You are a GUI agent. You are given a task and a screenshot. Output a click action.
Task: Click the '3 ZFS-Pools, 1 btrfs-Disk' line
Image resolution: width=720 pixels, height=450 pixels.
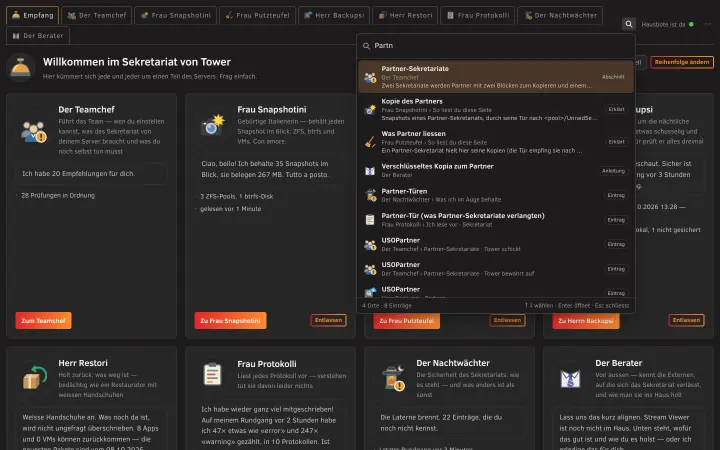[236, 196]
